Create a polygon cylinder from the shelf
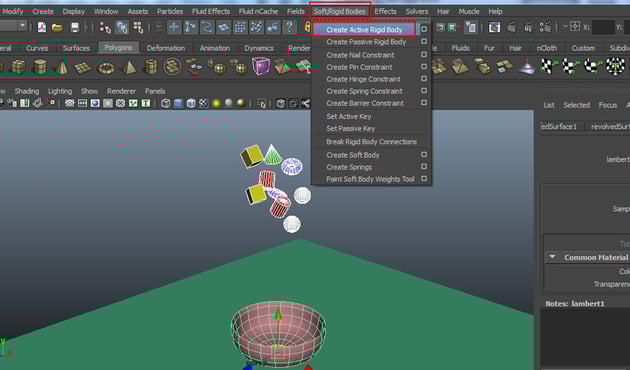Viewport: 630px width, 370px height. coord(40,67)
